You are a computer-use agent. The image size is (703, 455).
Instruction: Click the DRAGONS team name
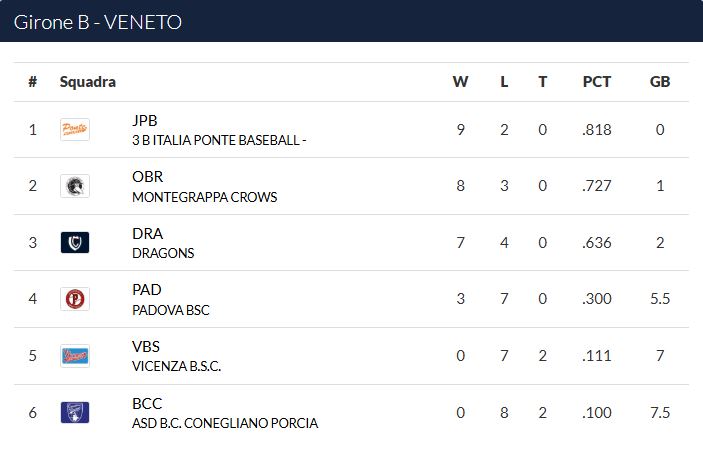pos(163,253)
